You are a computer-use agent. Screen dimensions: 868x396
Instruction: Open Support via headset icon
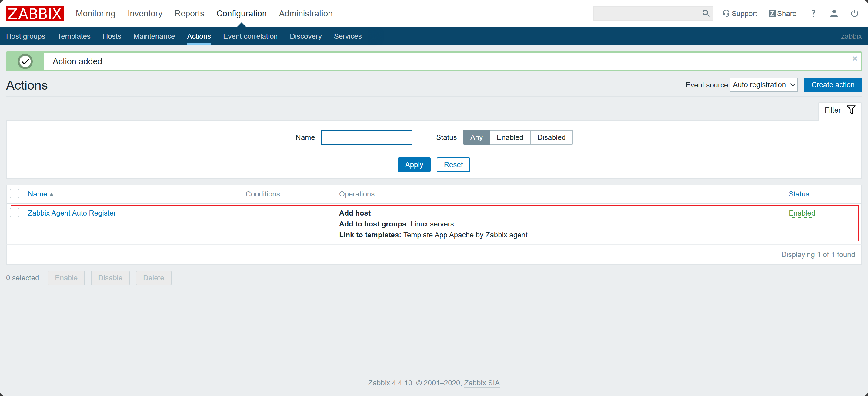[726, 13]
